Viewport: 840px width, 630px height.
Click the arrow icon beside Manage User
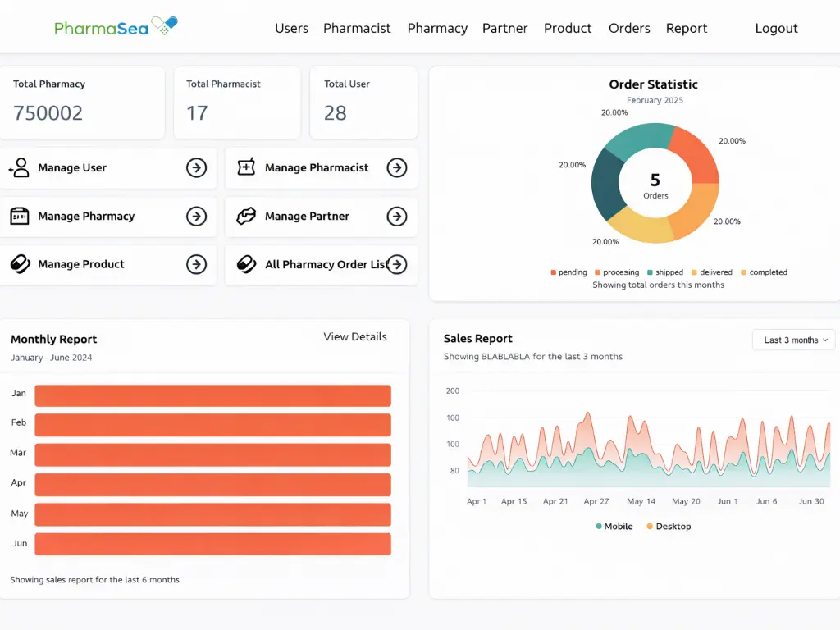196,167
